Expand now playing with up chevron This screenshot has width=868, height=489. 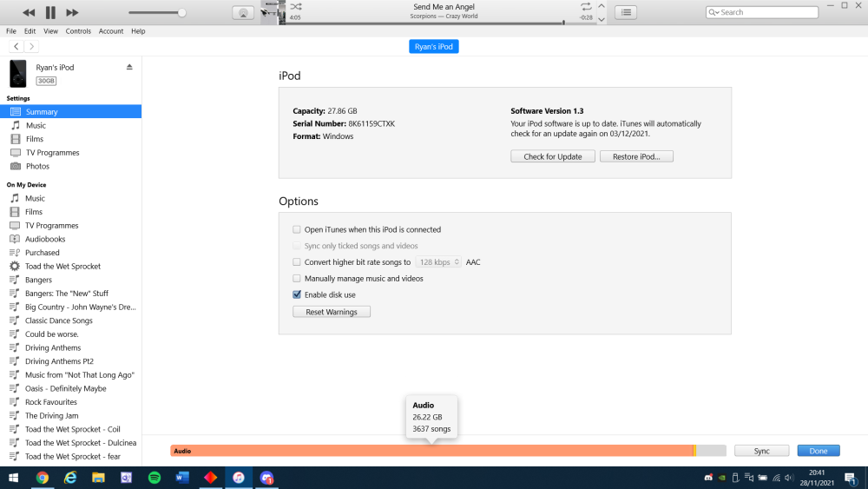tap(602, 5)
